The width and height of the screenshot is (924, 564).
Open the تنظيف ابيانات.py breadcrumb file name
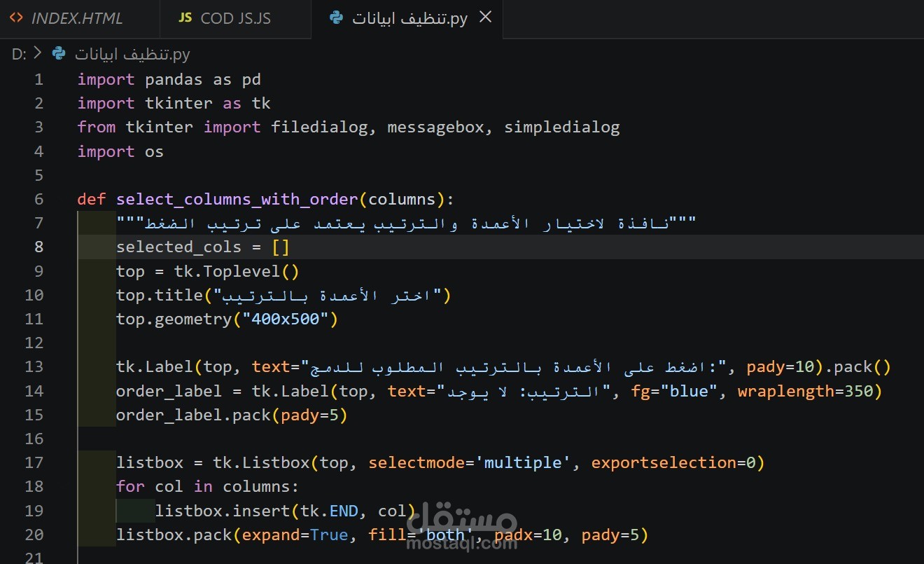click(132, 54)
